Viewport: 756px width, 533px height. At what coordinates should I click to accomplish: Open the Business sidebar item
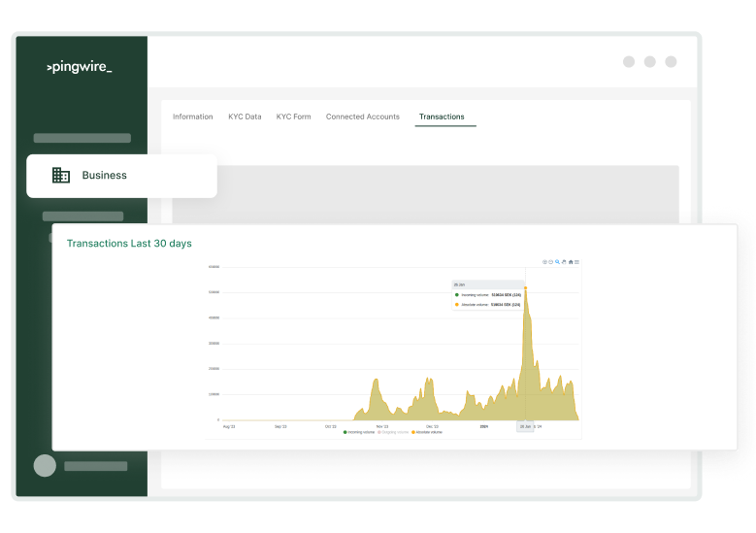[121, 176]
